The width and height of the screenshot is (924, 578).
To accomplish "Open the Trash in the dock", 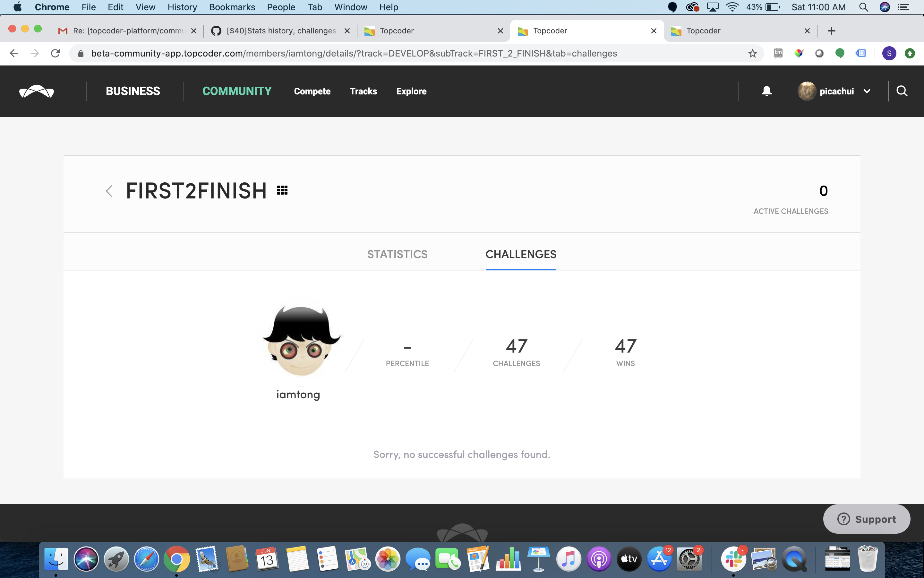I will (868, 559).
